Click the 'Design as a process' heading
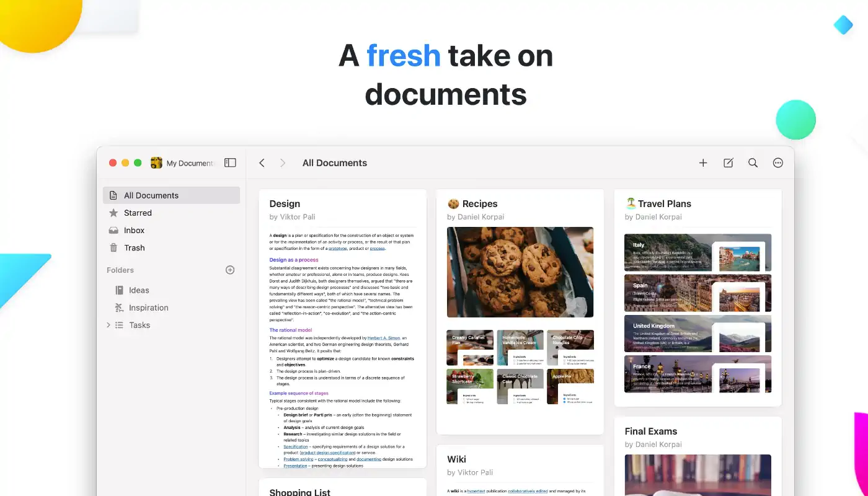 pos(294,260)
